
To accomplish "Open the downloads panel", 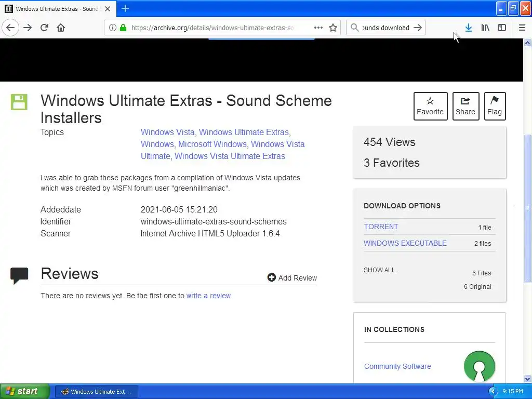I will (x=469, y=28).
